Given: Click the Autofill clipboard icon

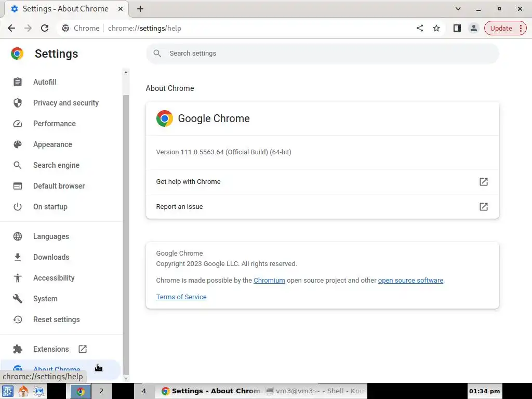Looking at the screenshot, I should [18, 82].
